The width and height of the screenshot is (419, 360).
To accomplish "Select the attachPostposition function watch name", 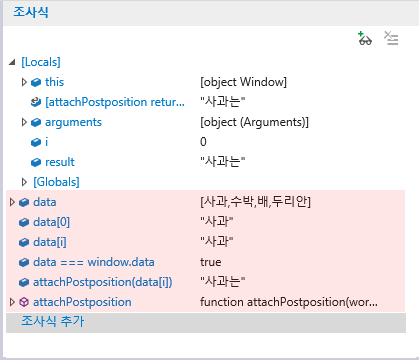I will pyautogui.click(x=82, y=302).
